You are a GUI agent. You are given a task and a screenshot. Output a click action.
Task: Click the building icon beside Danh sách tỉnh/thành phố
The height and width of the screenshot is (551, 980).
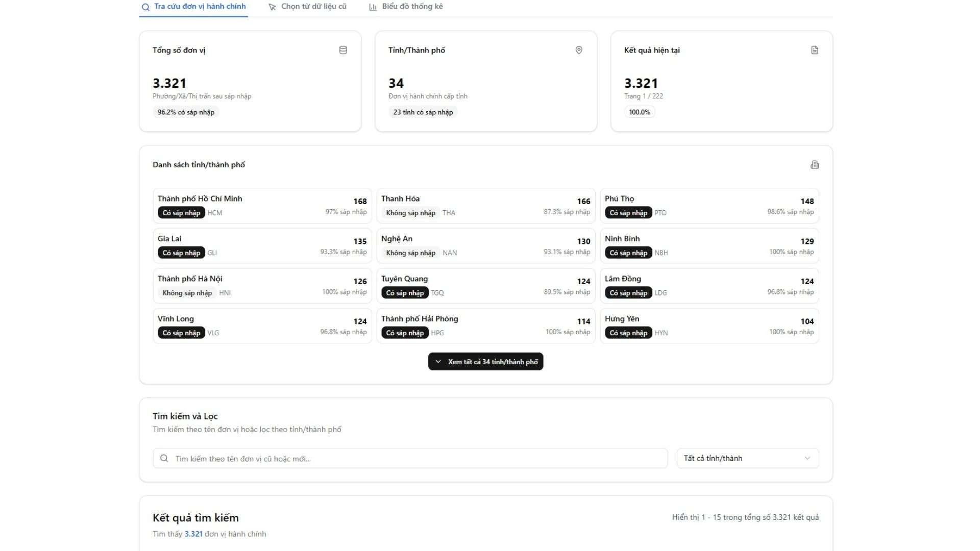click(815, 165)
